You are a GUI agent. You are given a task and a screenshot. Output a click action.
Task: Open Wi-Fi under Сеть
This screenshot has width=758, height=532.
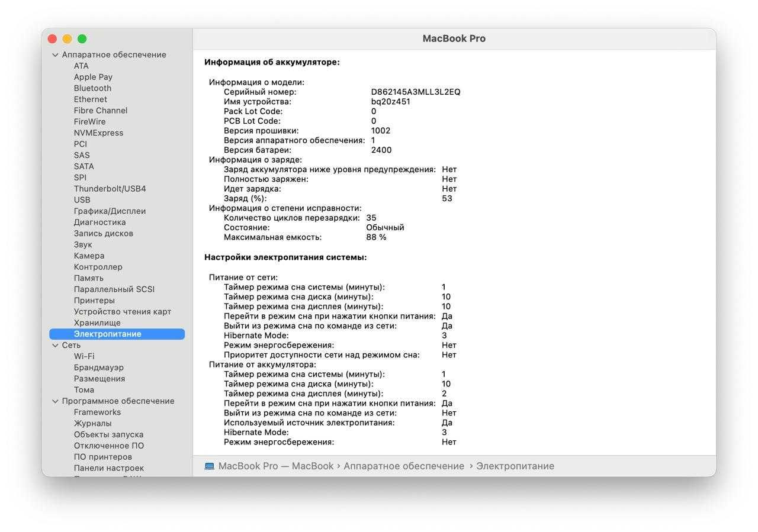84,356
